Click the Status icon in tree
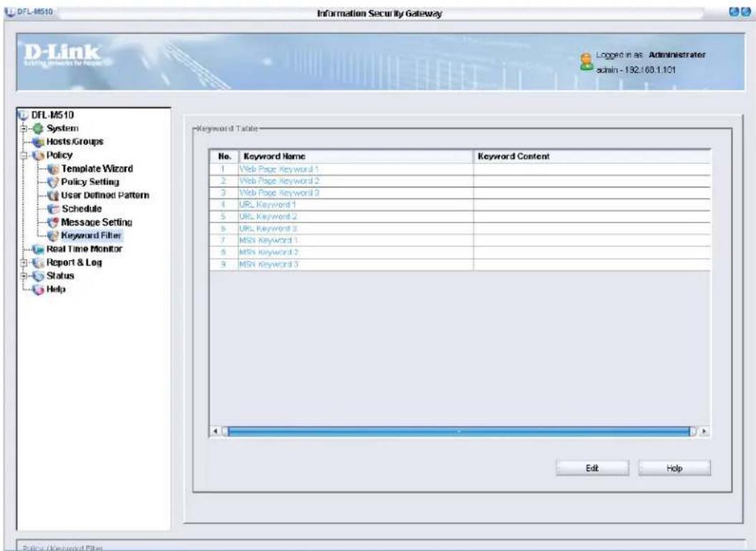 coord(38,276)
